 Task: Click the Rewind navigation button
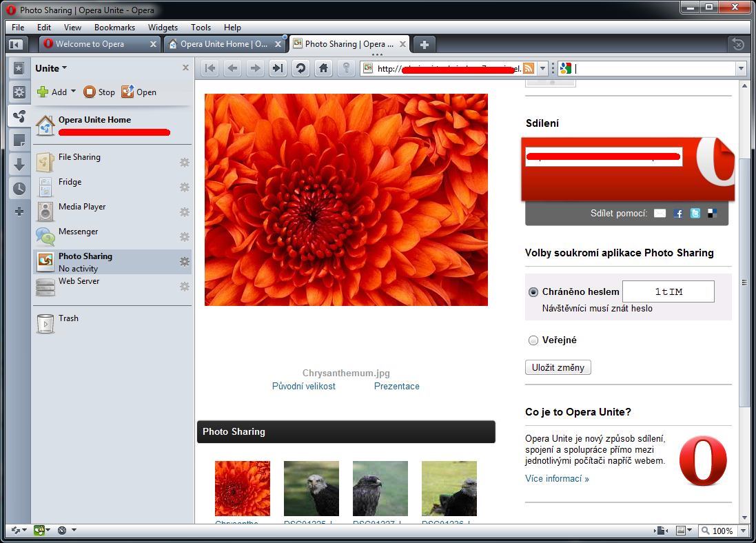(x=210, y=68)
